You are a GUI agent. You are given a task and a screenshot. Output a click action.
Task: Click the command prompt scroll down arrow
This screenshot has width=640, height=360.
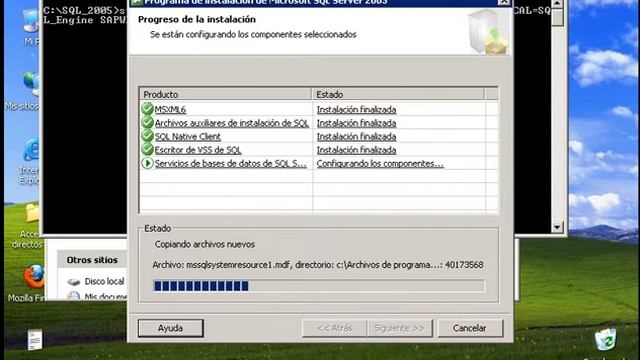pyautogui.click(x=557, y=227)
